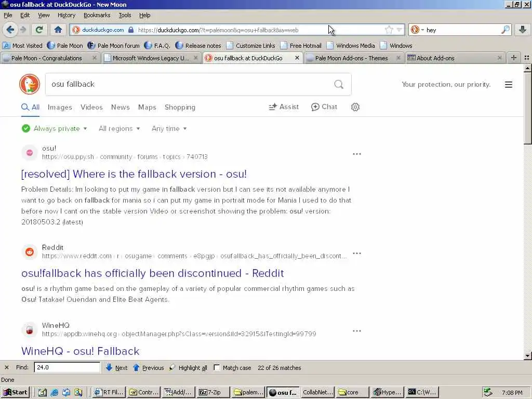Screen dimensions: 532x399
Task: Click the DuckDuckGo duck logo
Action: pyautogui.click(x=30, y=84)
